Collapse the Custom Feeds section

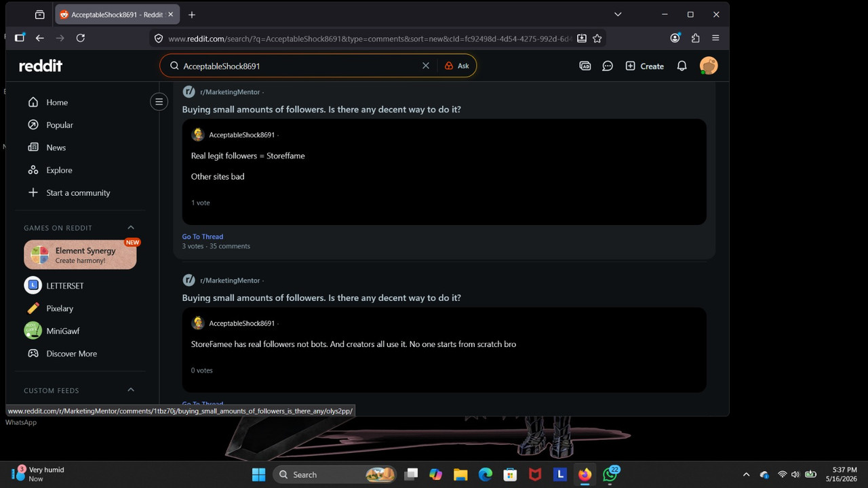coord(131,390)
